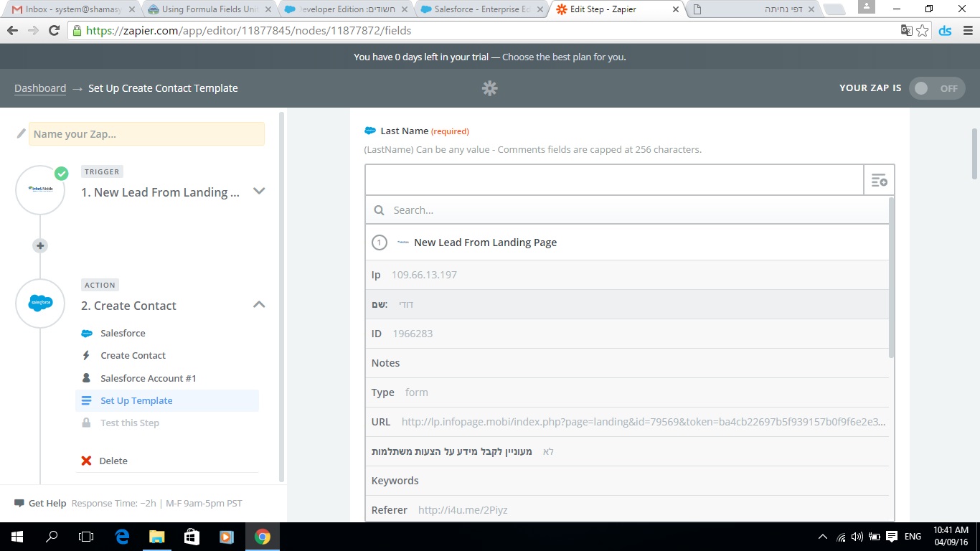Click the translate page icon
This screenshot has height=551, width=980.
(907, 31)
